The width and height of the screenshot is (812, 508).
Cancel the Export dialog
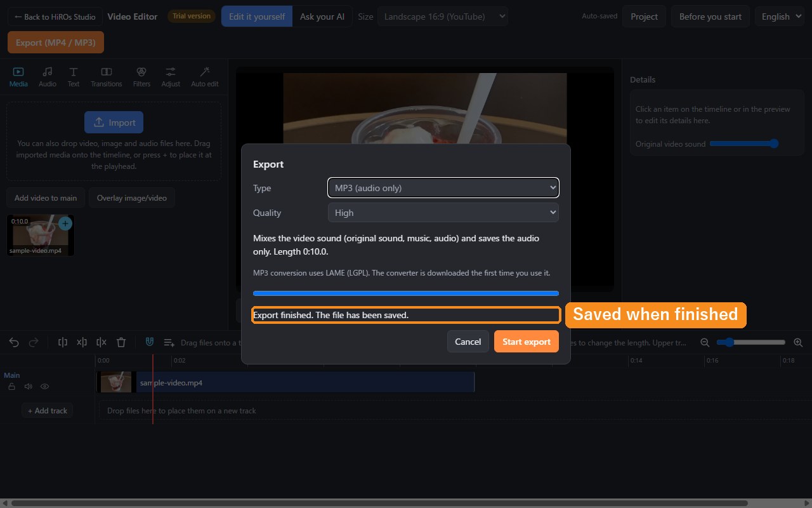click(x=468, y=342)
